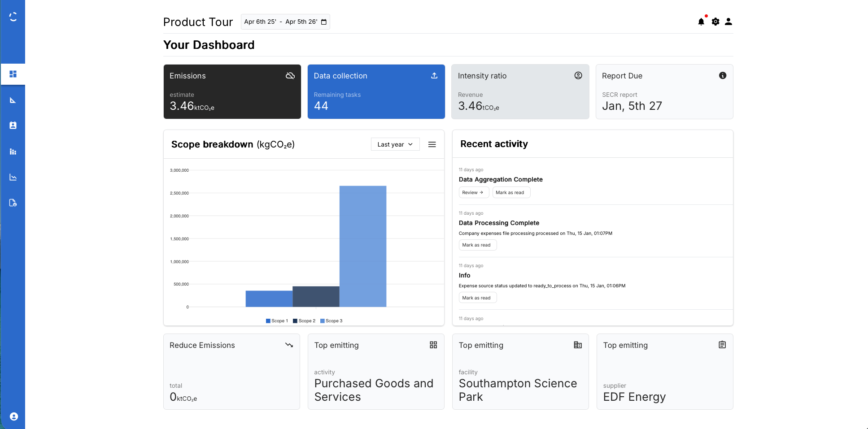Open the Last year dropdown on Scope breakdown

point(395,144)
